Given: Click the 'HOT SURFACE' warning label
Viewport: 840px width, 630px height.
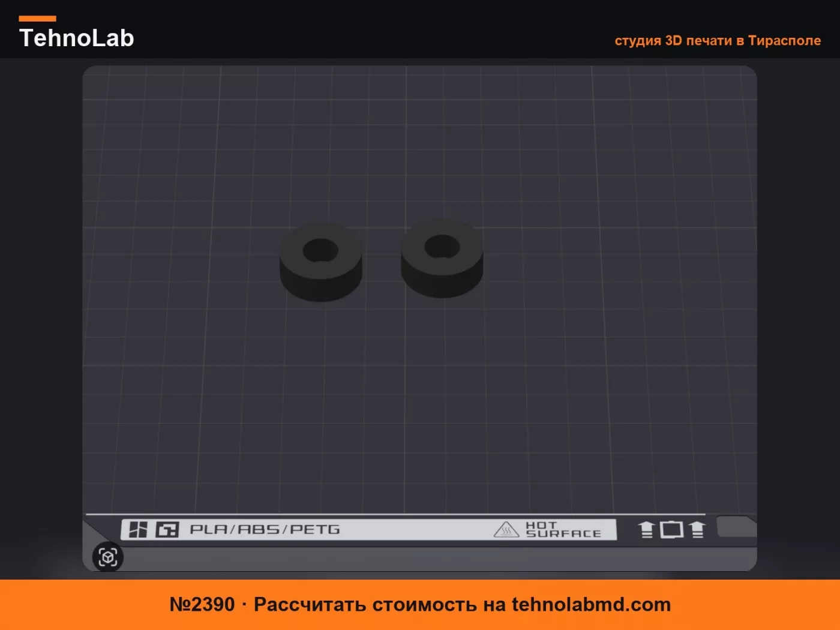Looking at the screenshot, I should 563,529.
